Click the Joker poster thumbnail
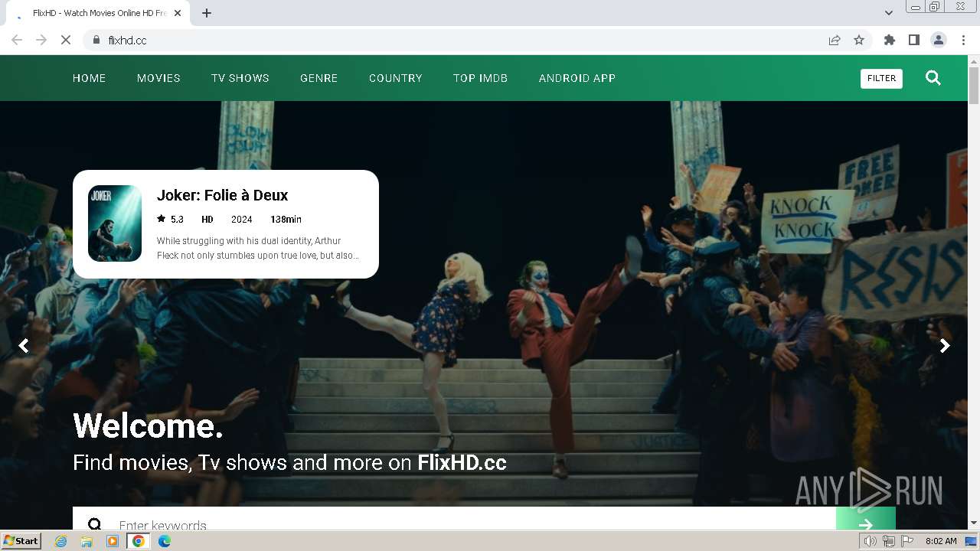Viewport: 980px width, 551px height. click(115, 223)
